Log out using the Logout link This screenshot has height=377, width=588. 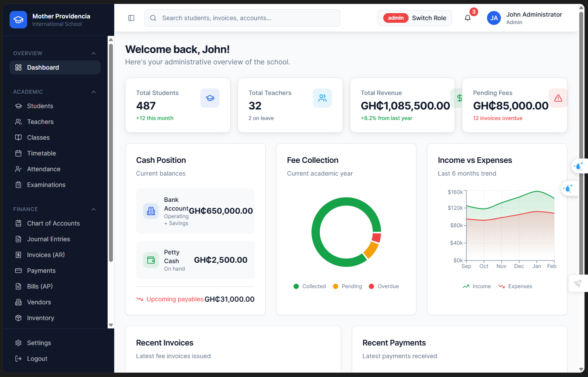pyautogui.click(x=37, y=359)
